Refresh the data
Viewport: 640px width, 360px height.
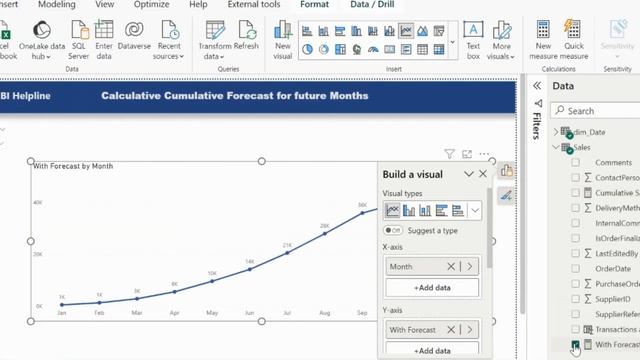coord(246,36)
